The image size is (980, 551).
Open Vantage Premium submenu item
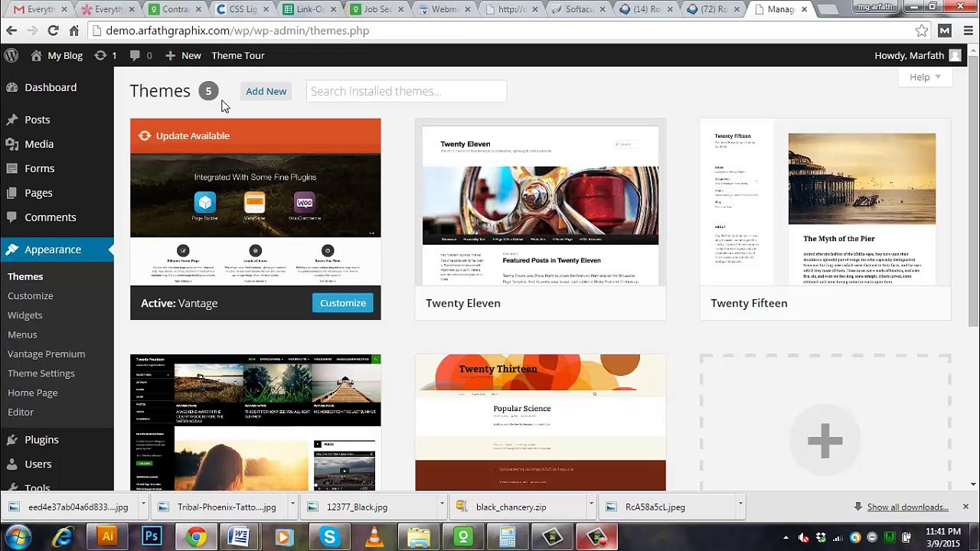(47, 354)
